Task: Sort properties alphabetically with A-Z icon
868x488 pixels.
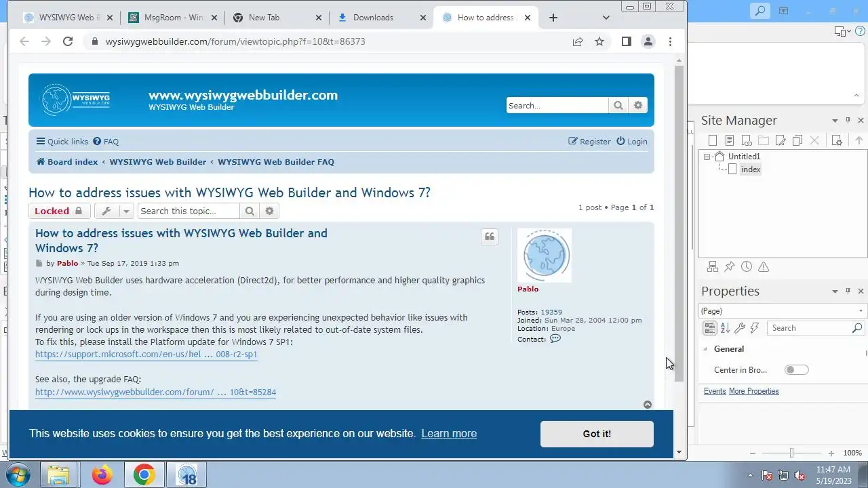Action: (725, 328)
